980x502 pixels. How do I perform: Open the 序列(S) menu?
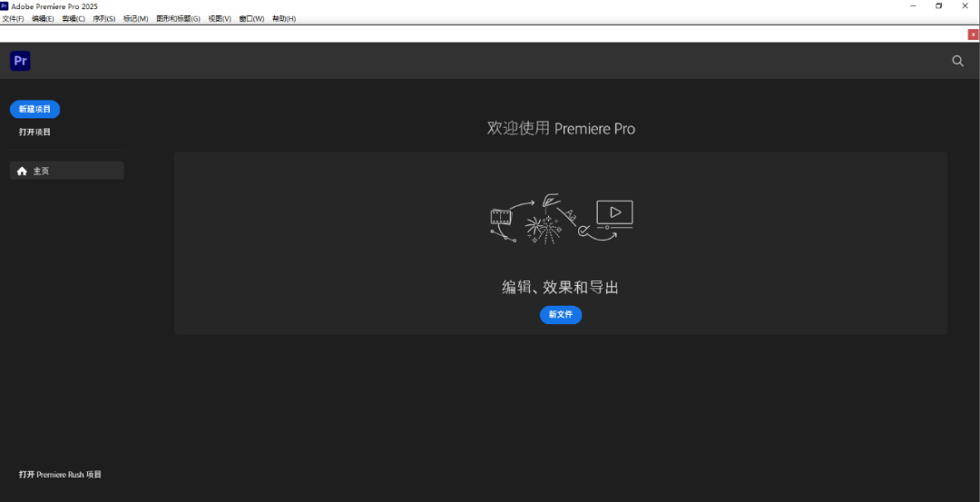(104, 19)
